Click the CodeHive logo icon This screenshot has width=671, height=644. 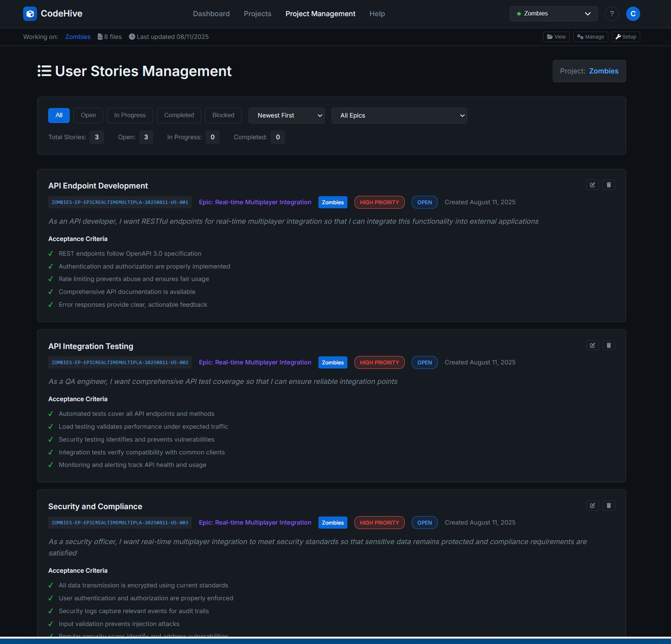point(30,14)
